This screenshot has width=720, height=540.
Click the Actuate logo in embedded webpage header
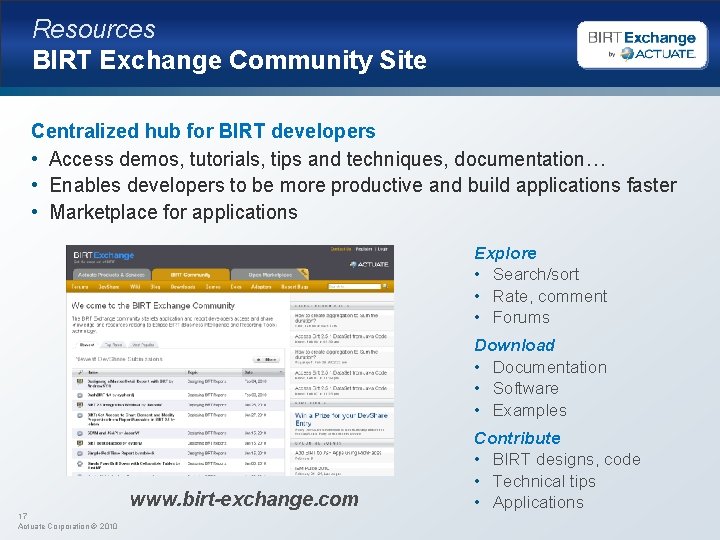pos(369,264)
